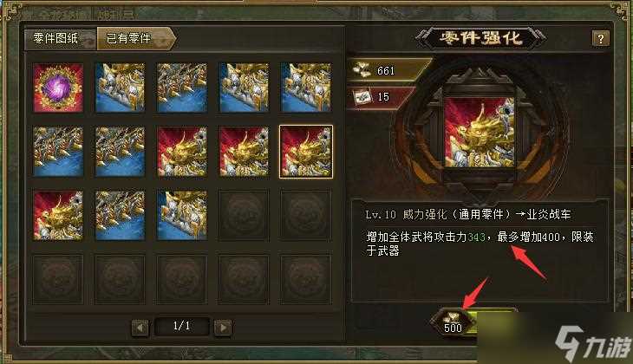Image resolution: width=633 pixels, height=364 pixels.
Task: Go to previous page arrow
Action: (x=140, y=328)
